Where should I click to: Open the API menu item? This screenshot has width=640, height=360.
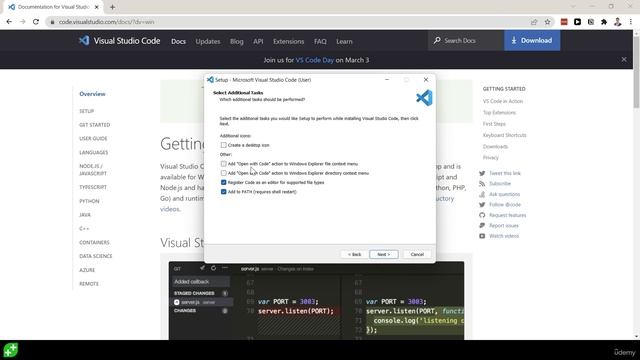pos(258,41)
